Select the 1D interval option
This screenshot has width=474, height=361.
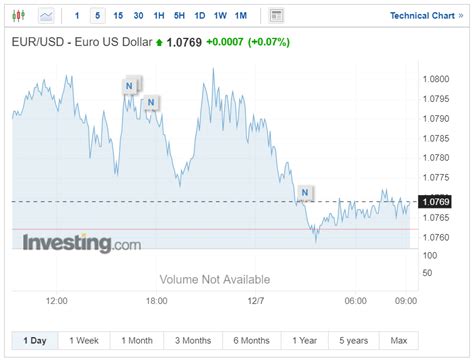coord(200,16)
